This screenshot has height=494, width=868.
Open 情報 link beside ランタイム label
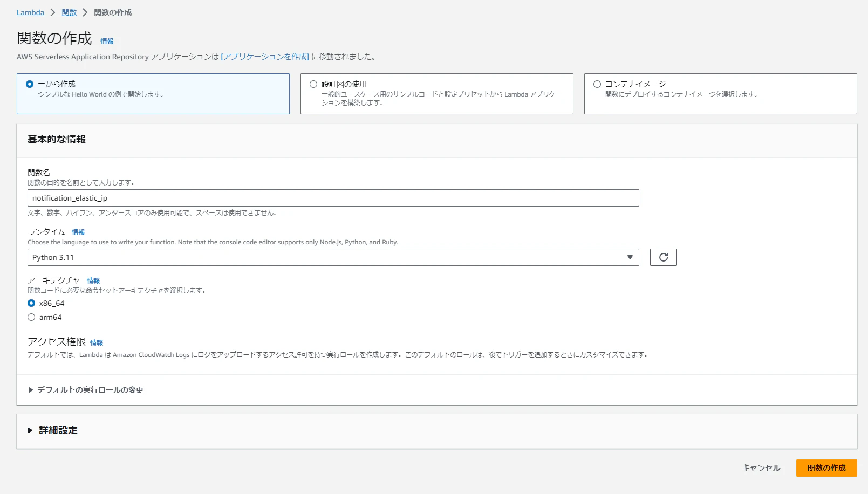click(x=78, y=232)
